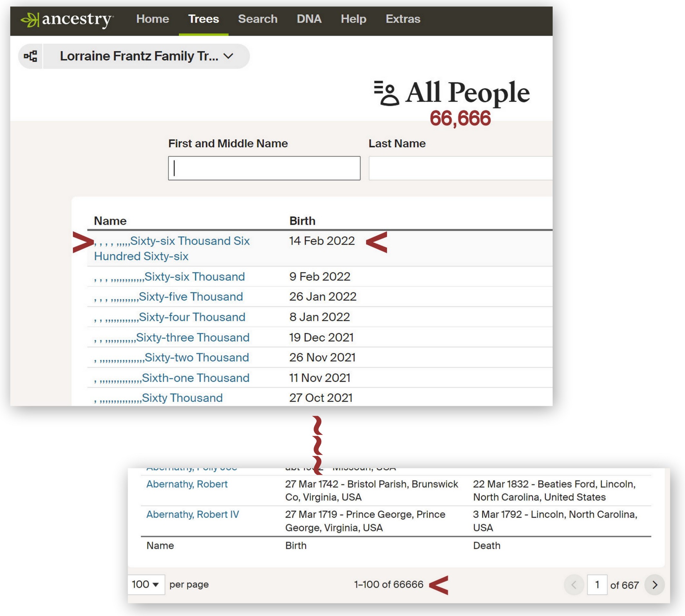
Task: Click the All People list icon
Action: click(386, 93)
